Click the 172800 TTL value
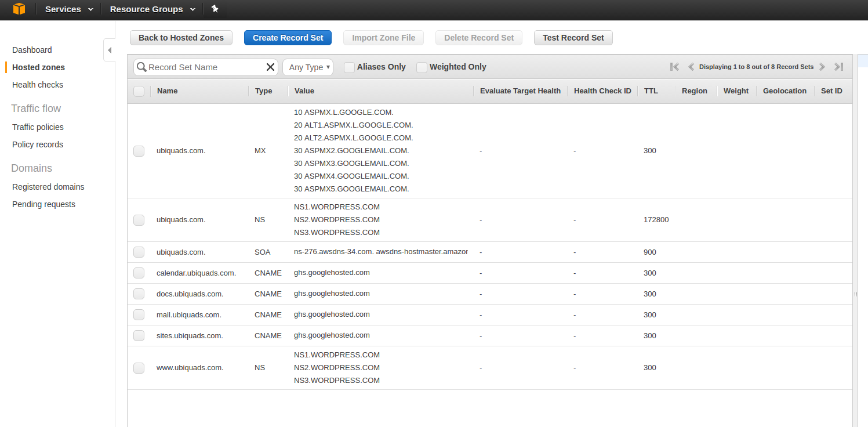Viewport: 868px width, 427px height. click(x=656, y=220)
